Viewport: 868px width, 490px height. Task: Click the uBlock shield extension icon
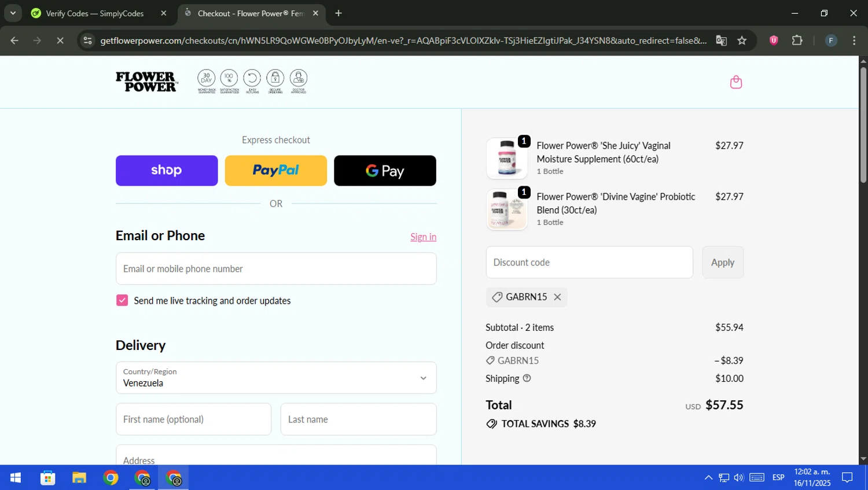[774, 40]
